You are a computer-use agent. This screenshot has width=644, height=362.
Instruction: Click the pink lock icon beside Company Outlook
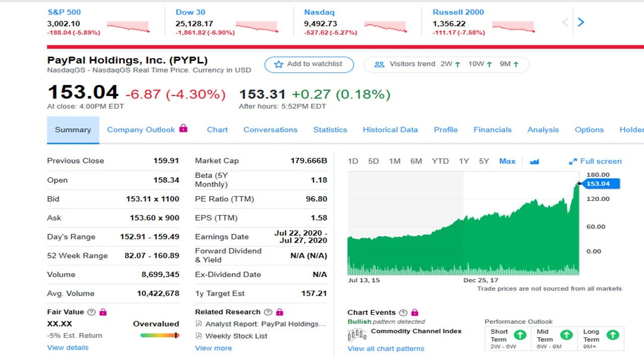[183, 128]
